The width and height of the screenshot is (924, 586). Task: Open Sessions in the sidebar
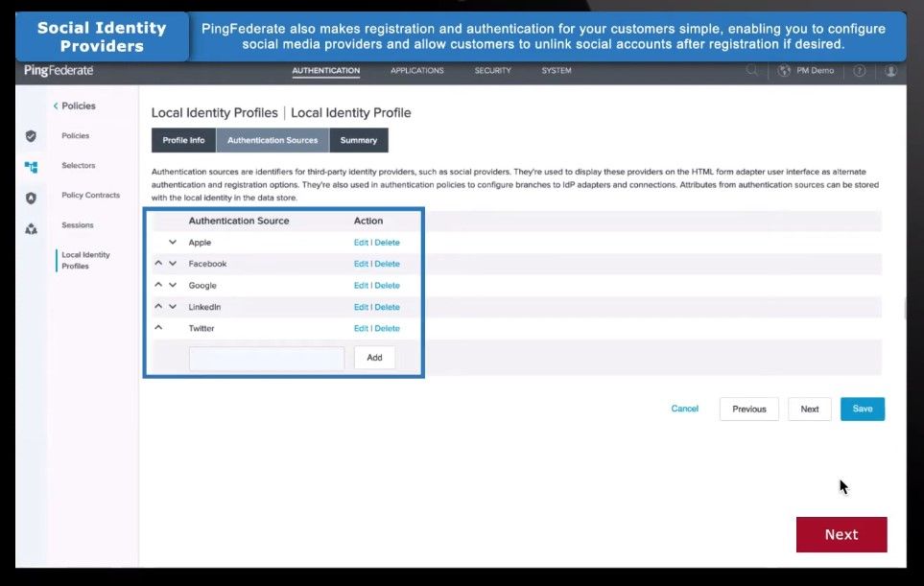tap(78, 225)
